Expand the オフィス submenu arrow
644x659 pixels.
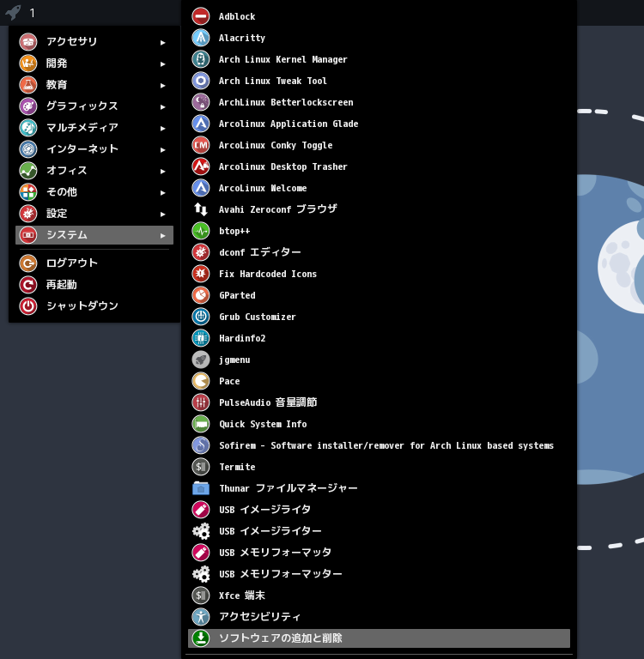coord(163,171)
